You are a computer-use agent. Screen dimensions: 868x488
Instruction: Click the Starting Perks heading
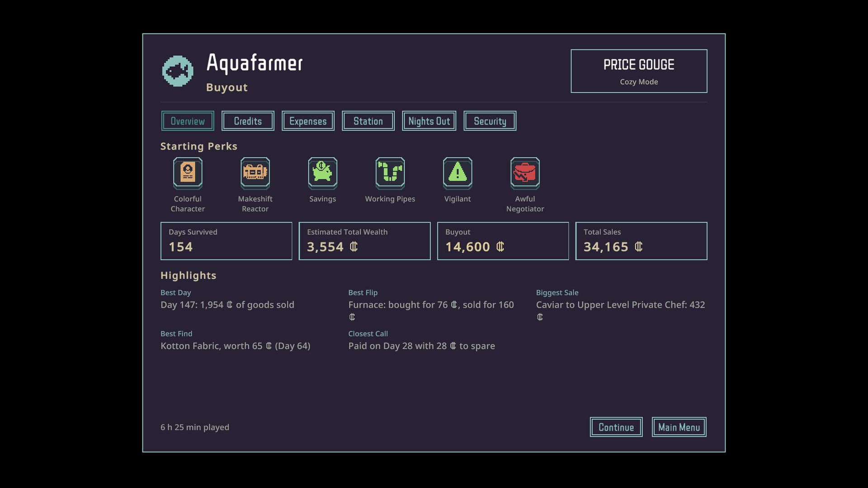199,146
